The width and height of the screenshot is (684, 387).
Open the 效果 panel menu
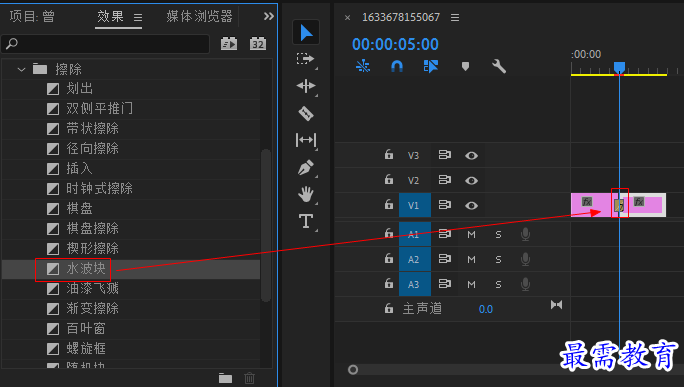click(138, 17)
